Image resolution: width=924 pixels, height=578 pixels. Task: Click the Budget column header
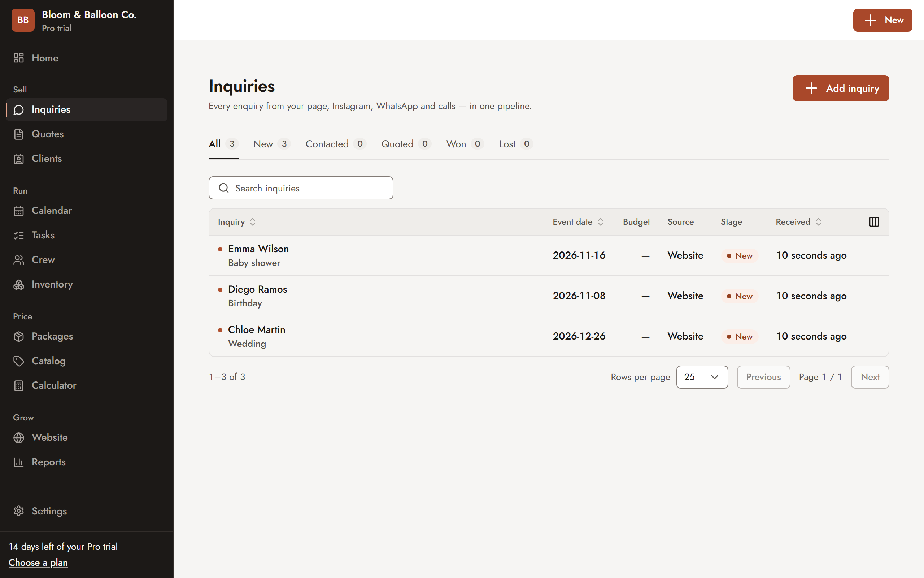coord(636,222)
